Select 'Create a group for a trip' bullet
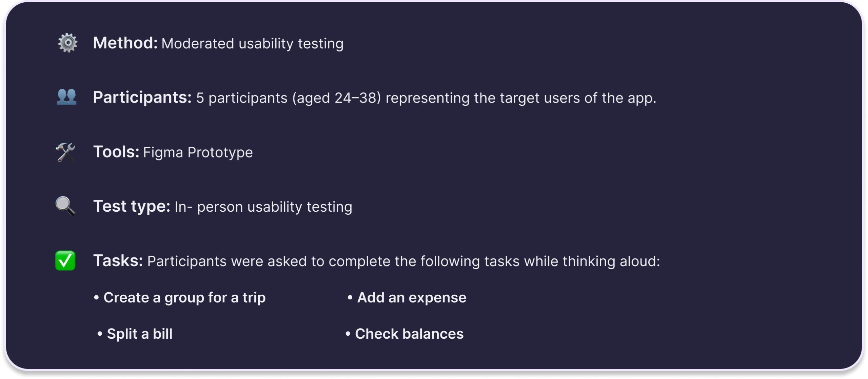Image resolution: width=868 pixels, height=379 pixels. [184, 298]
